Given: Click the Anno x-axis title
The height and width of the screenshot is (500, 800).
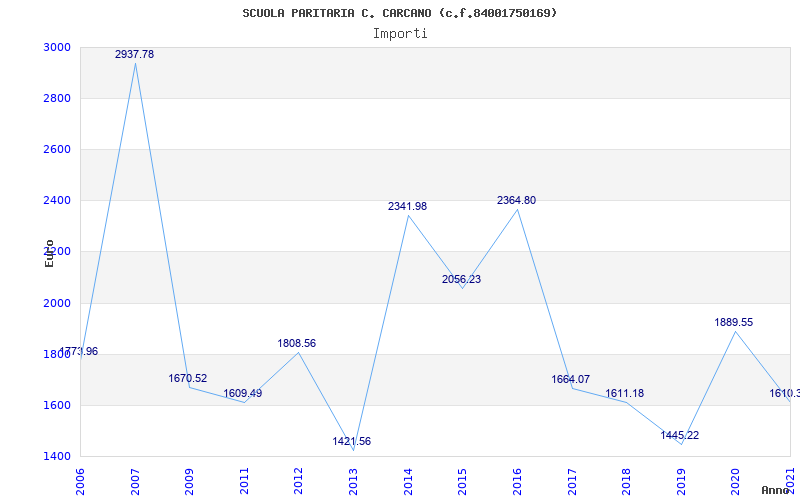Looking at the screenshot, I should point(776,490).
